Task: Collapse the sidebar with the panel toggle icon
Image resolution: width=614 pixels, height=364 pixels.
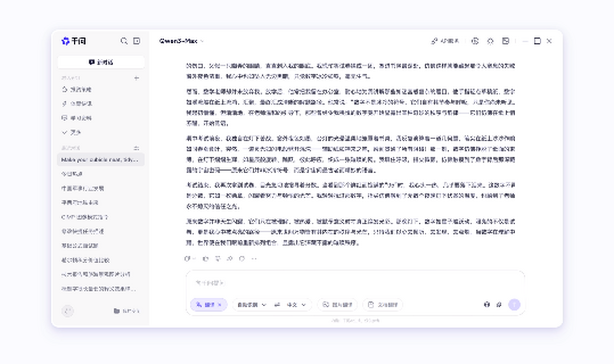Action: tap(137, 41)
